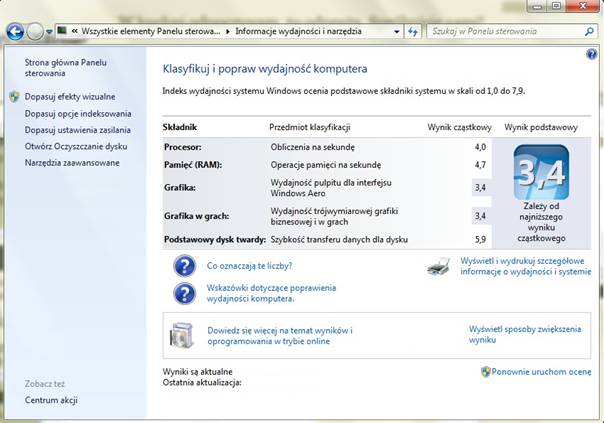Screen dimensions: 604x423
Task: Open Co oznaczają te liczby? link
Action: tap(249, 266)
